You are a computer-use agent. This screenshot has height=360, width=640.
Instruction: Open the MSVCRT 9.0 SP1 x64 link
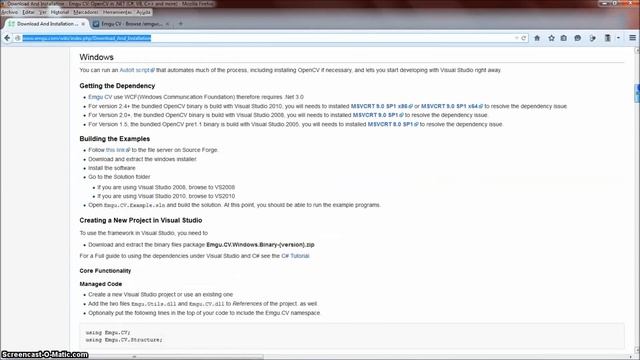point(452,106)
